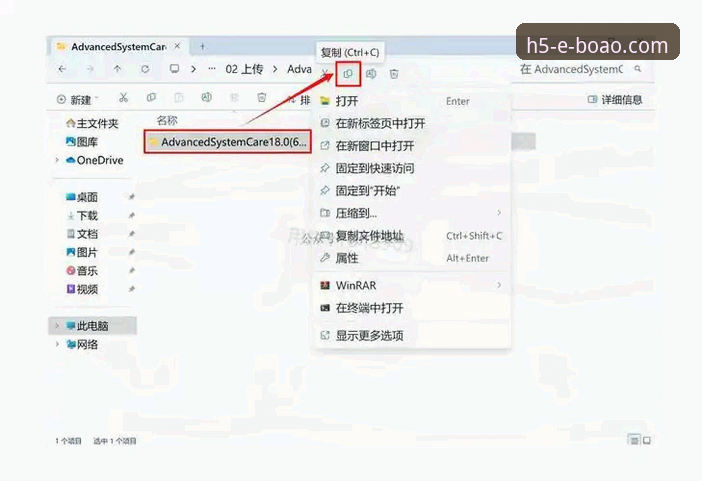Choose 显示更多选项
This screenshot has width=702, height=481.
pyautogui.click(x=412, y=335)
